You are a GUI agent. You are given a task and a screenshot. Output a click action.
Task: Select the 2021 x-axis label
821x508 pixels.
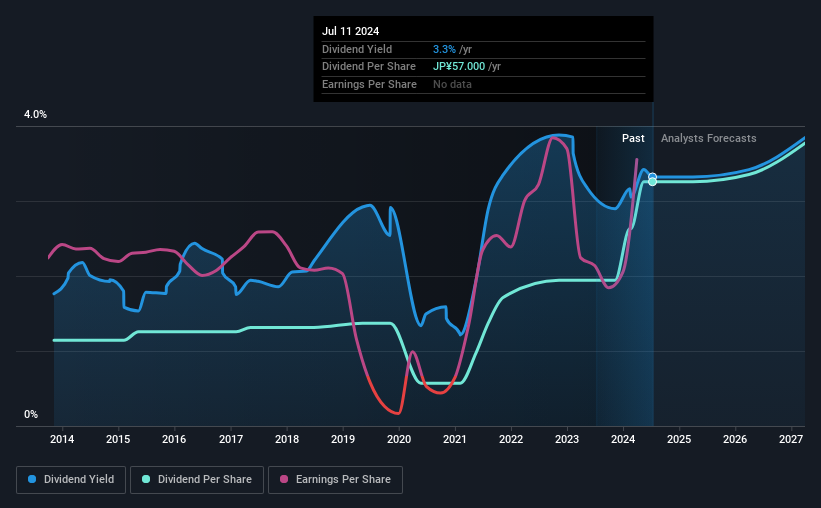454,439
